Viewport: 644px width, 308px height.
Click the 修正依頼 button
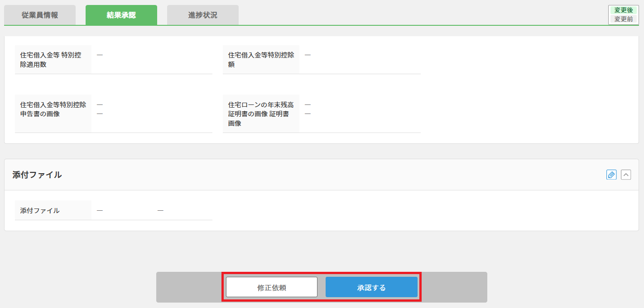(272, 287)
